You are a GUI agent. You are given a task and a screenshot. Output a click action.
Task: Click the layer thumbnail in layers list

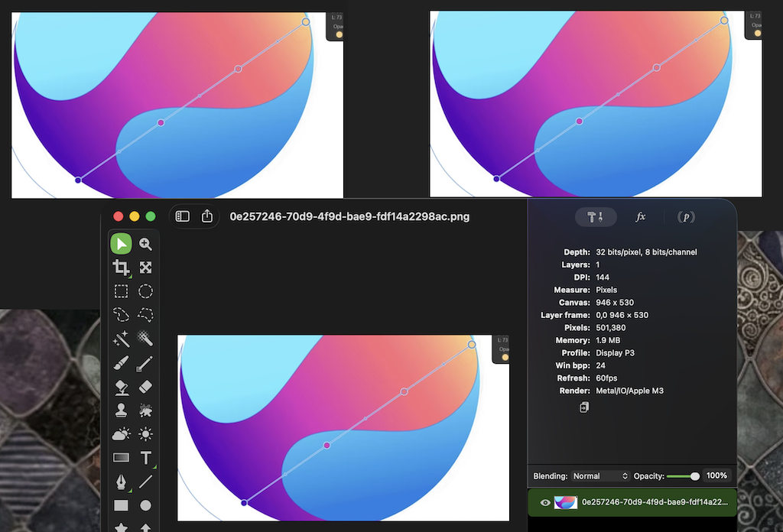point(566,502)
